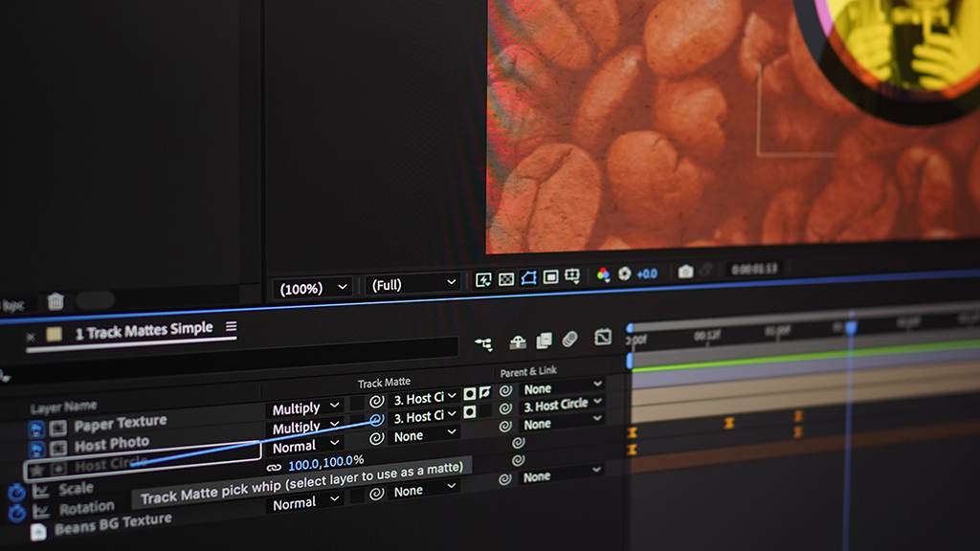The width and height of the screenshot is (980, 551).
Task: Click the +0.0 exposure value
Action: pos(647,274)
